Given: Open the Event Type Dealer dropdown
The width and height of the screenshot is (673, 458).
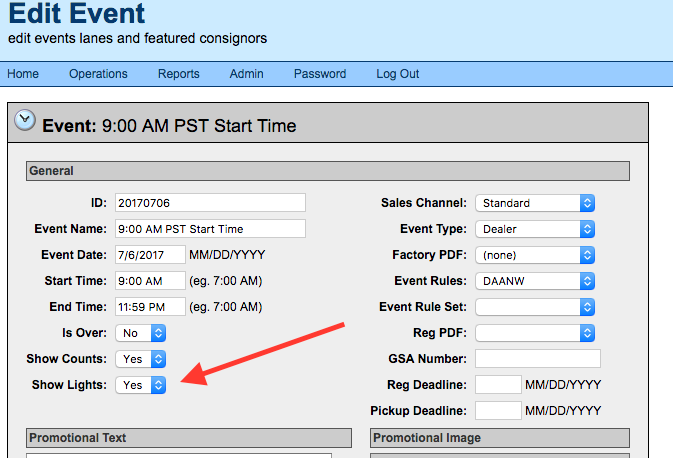Looking at the screenshot, I should 535,229.
